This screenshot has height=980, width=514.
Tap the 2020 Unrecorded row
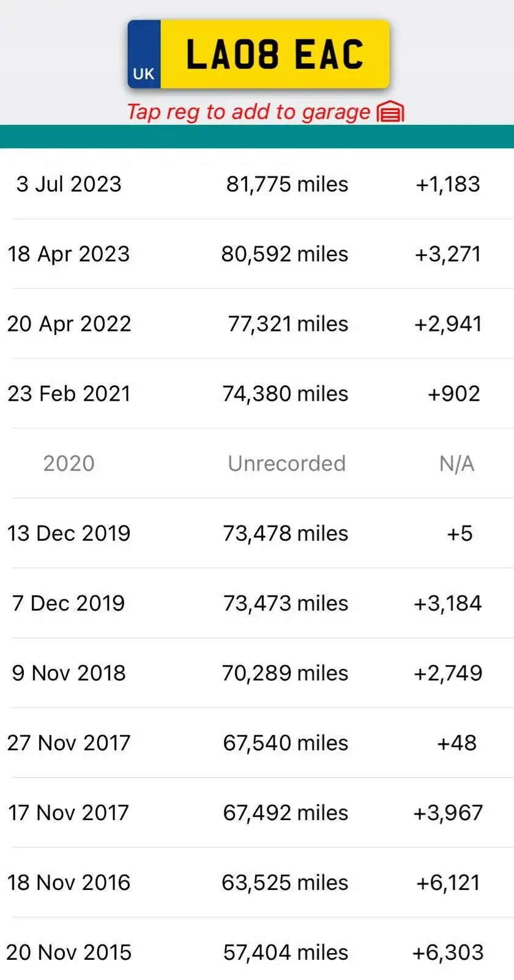click(x=257, y=463)
